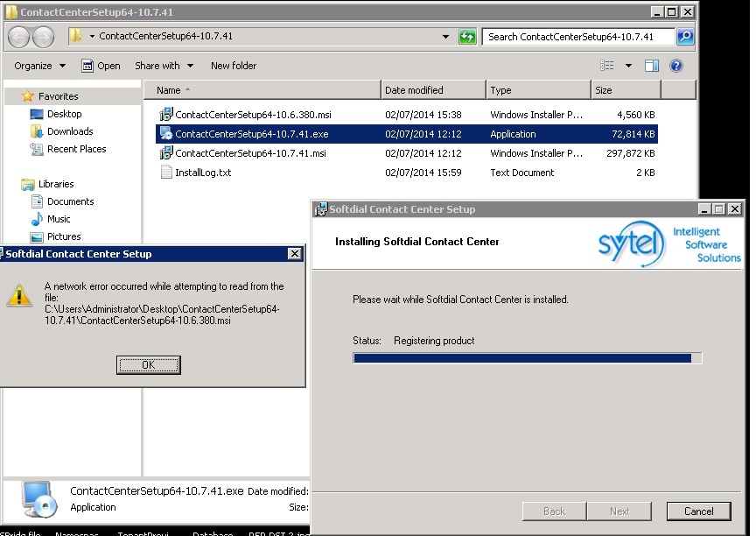Image resolution: width=756 pixels, height=536 pixels.
Task: Open the Share with dropdown menu
Action: tap(164, 66)
